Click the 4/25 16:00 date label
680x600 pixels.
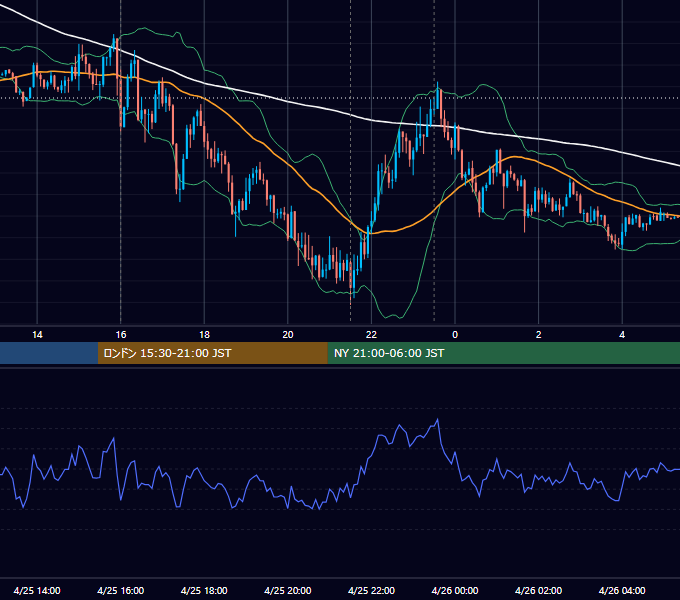(121, 590)
